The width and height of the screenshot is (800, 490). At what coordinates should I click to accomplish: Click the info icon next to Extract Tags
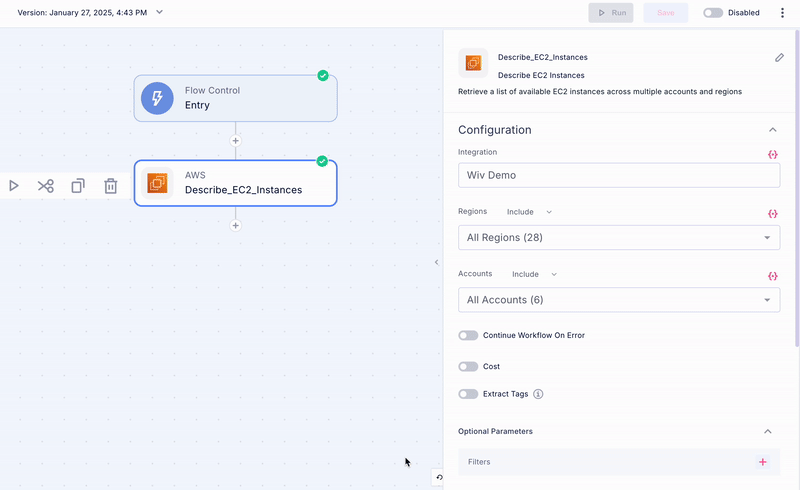[538, 394]
